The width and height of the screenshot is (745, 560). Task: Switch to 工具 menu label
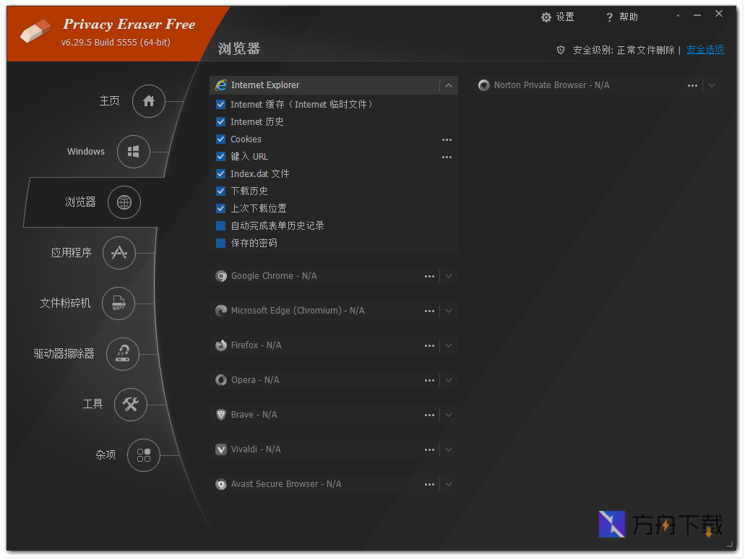(92, 404)
